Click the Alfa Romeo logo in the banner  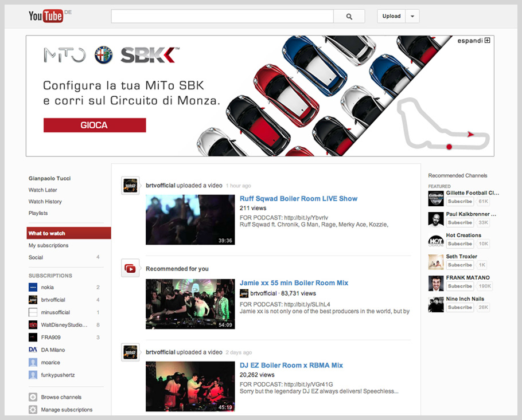103,55
